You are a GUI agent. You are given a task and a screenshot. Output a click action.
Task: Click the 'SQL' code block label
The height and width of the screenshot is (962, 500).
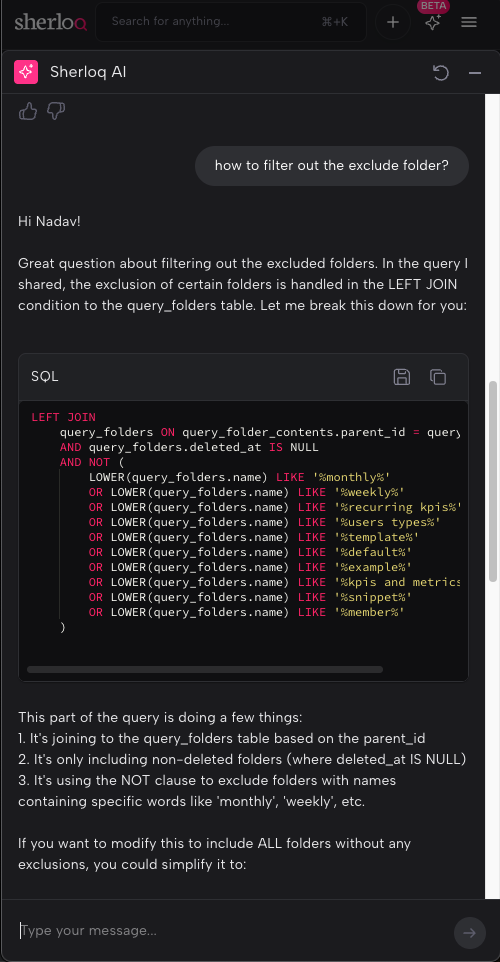45,377
